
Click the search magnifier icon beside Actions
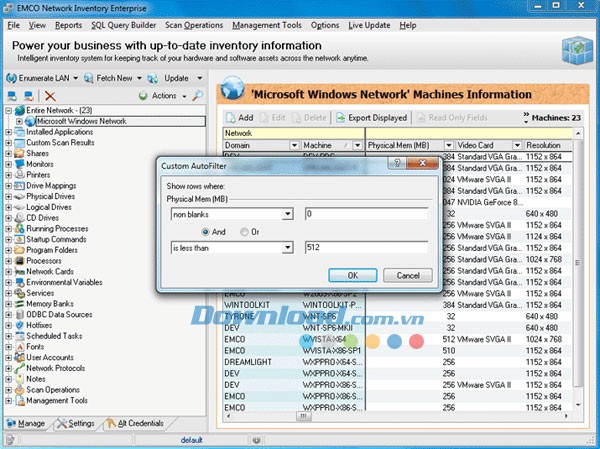tap(197, 96)
